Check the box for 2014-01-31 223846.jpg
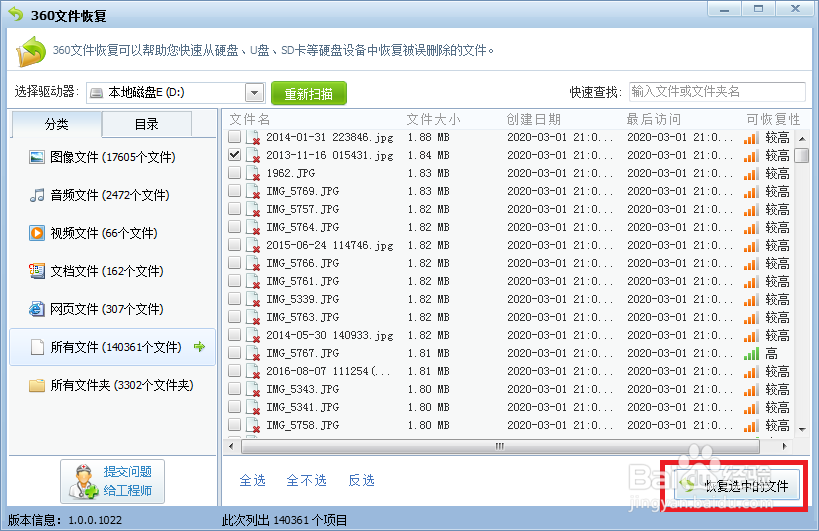The height and width of the screenshot is (531, 819). [x=235, y=137]
